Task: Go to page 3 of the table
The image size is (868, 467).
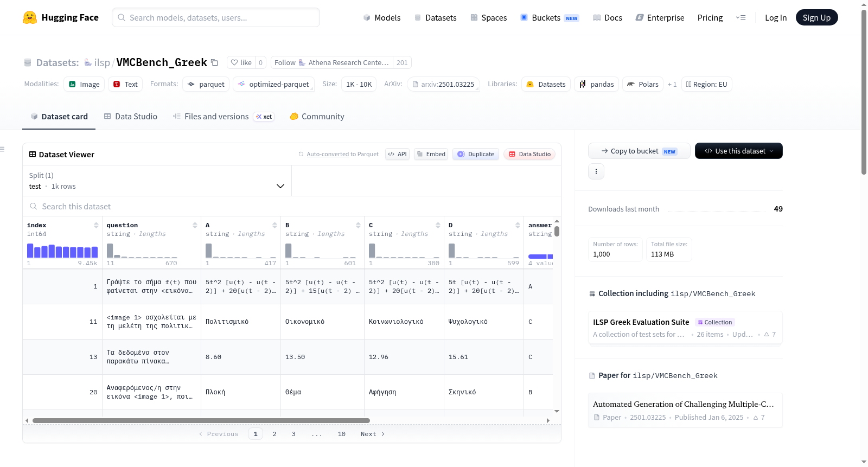Action: 293,434
